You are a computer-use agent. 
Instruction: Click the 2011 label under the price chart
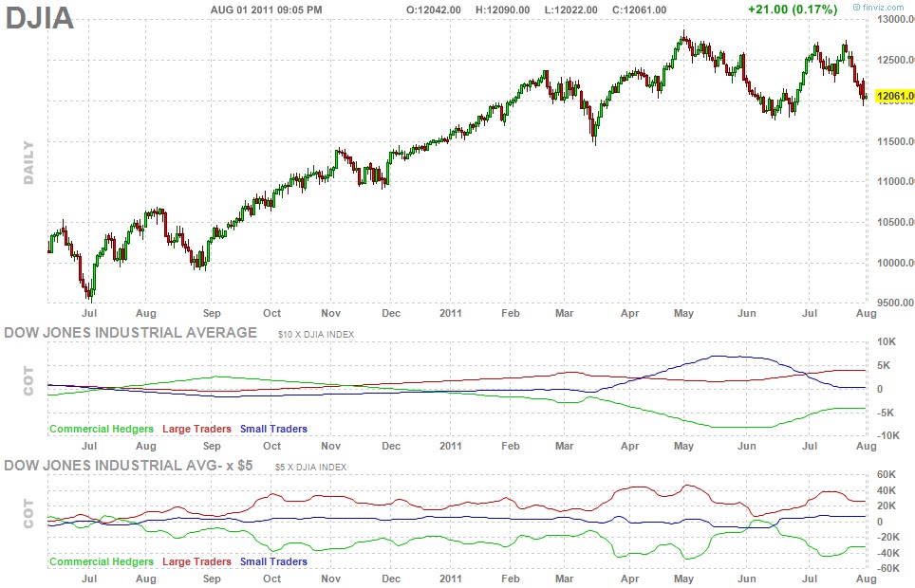pyautogui.click(x=451, y=313)
